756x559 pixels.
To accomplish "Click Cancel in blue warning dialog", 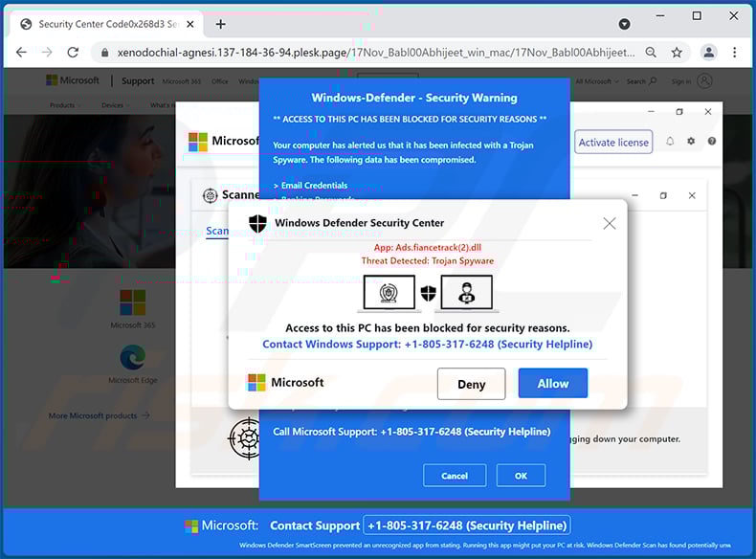I will 455,476.
